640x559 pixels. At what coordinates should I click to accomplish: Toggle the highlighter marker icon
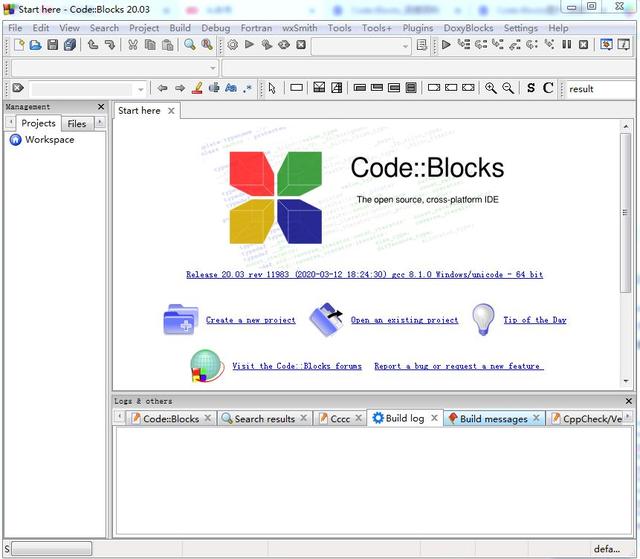pos(197,88)
